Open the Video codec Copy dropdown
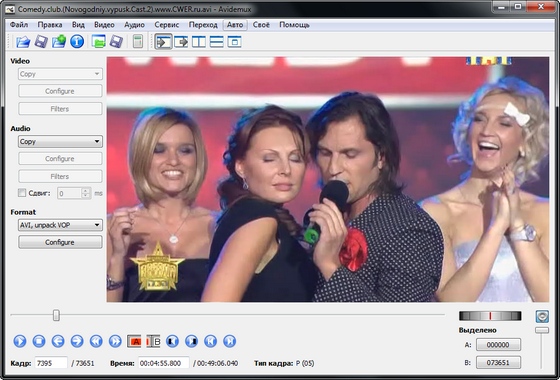560x380 pixels. point(60,74)
